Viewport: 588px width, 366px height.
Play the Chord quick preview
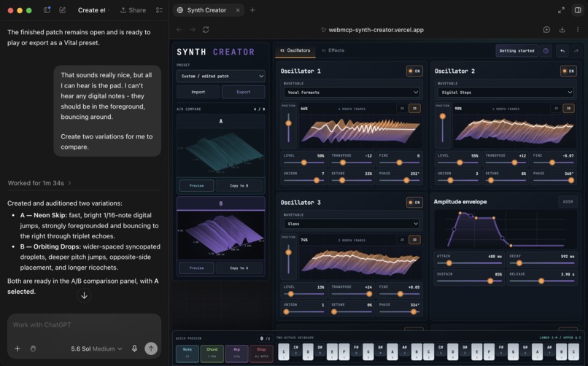(212, 353)
